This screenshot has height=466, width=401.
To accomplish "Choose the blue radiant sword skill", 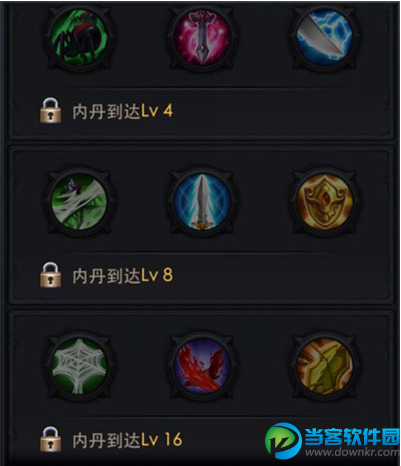I will tap(202, 201).
